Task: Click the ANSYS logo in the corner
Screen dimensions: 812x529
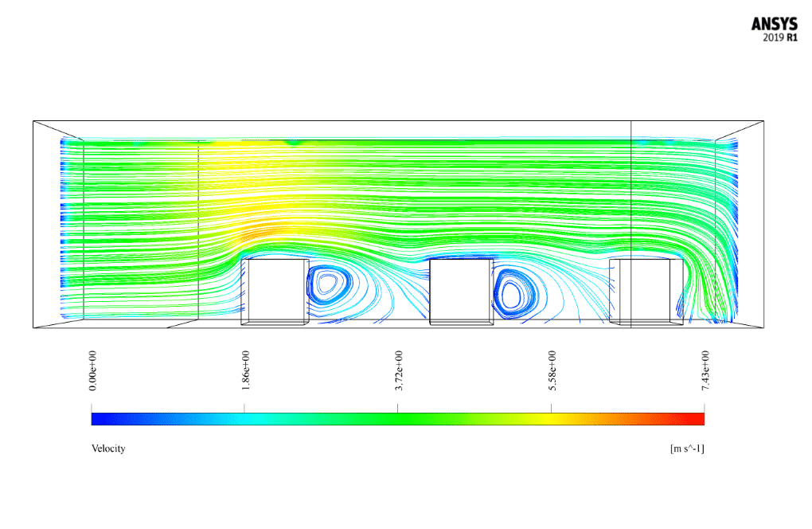Action: [x=775, y=24]
